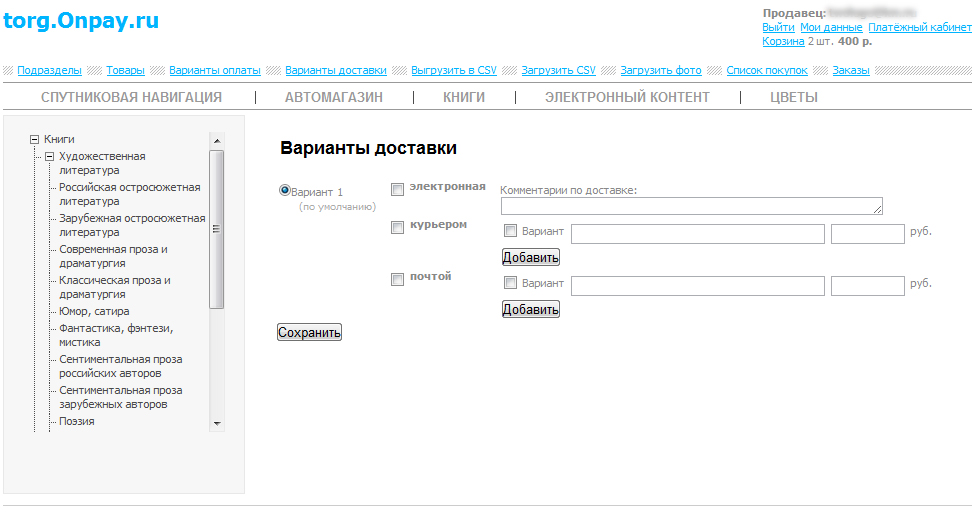The height and width of the screenshot is (522, 972).
Task: Switch to the АВТОМАГАЗИН category tab
Action: click(x=334, y=97)
